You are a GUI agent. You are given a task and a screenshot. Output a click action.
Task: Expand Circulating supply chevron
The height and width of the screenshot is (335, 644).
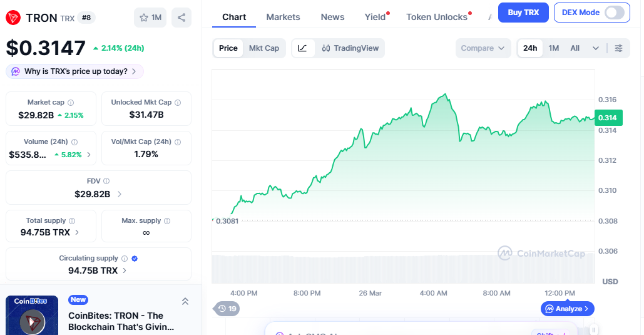tap(125, 271)
